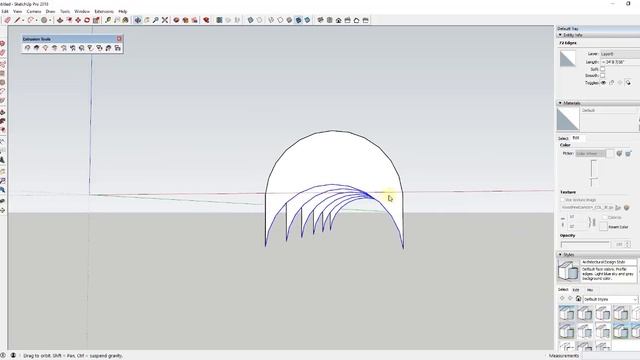640x360 pixels.
Task: Select the Rotate tool
Action: point(87,20)
